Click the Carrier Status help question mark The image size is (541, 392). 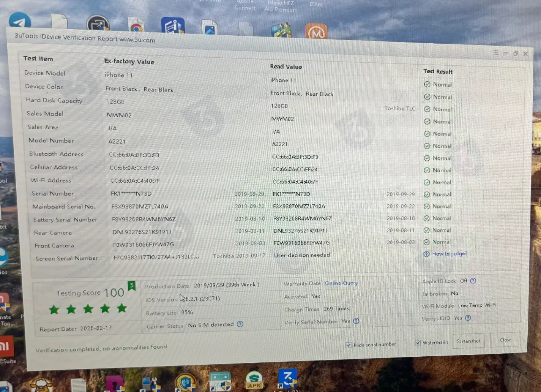click(240, 324)
